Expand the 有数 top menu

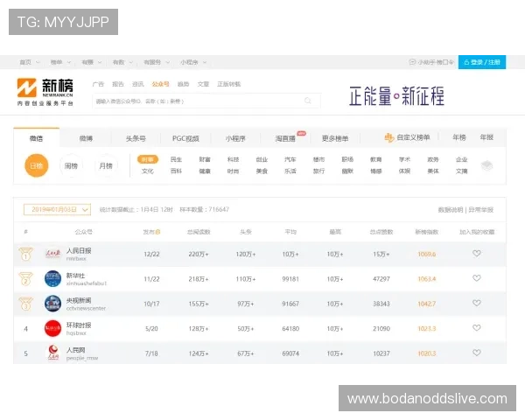click(122, 62)
